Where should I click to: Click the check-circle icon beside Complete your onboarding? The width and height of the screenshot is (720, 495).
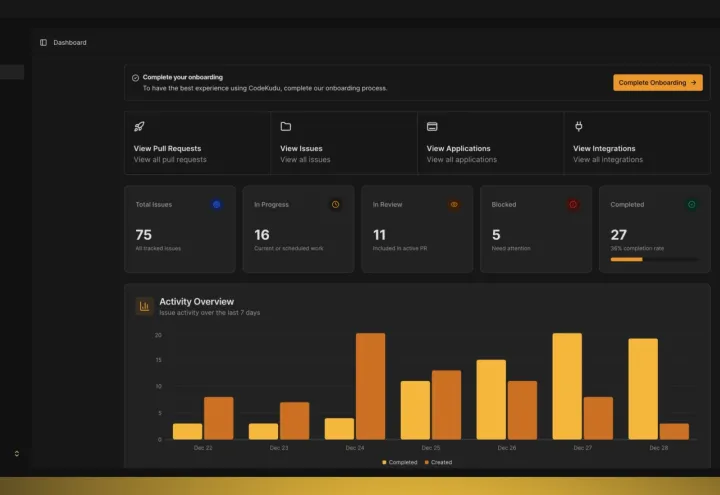click(x=135, y=78)
